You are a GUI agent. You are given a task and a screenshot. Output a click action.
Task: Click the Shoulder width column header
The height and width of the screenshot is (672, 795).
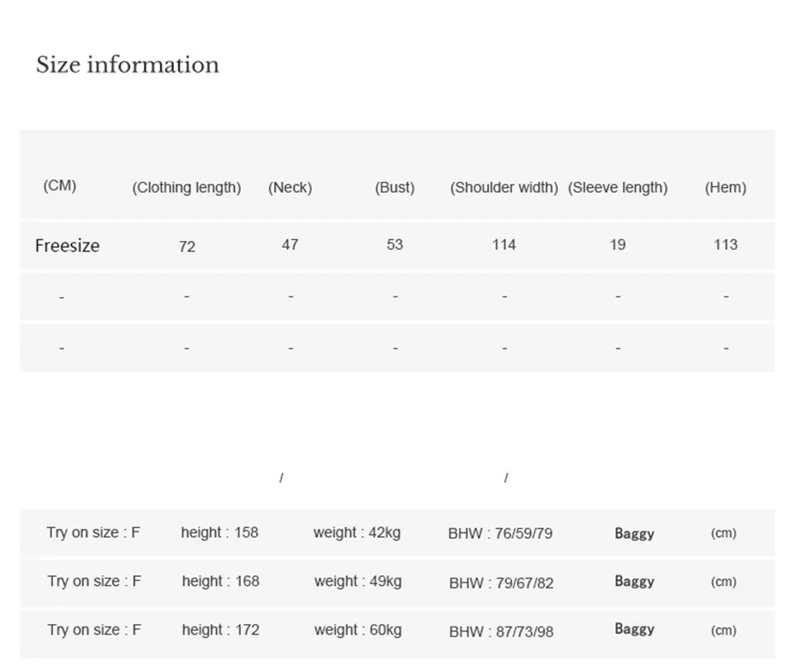pyautogui.click(x=504, y=188)
